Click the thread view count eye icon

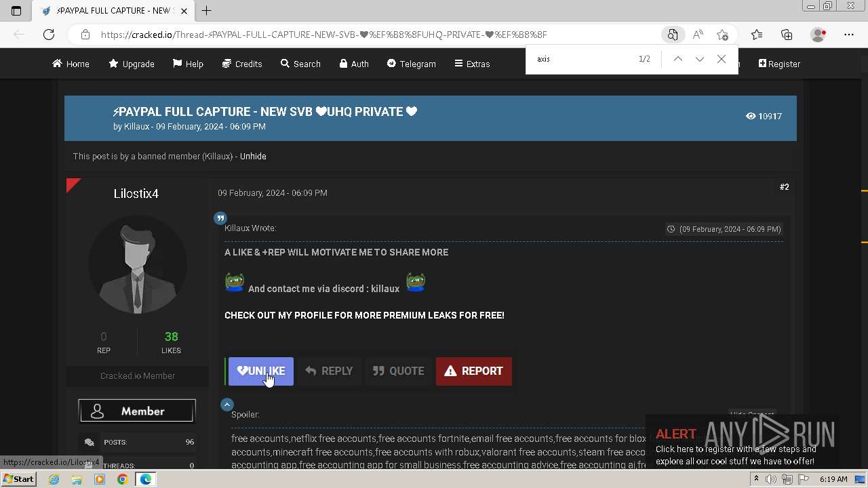[x=751, y=117]
